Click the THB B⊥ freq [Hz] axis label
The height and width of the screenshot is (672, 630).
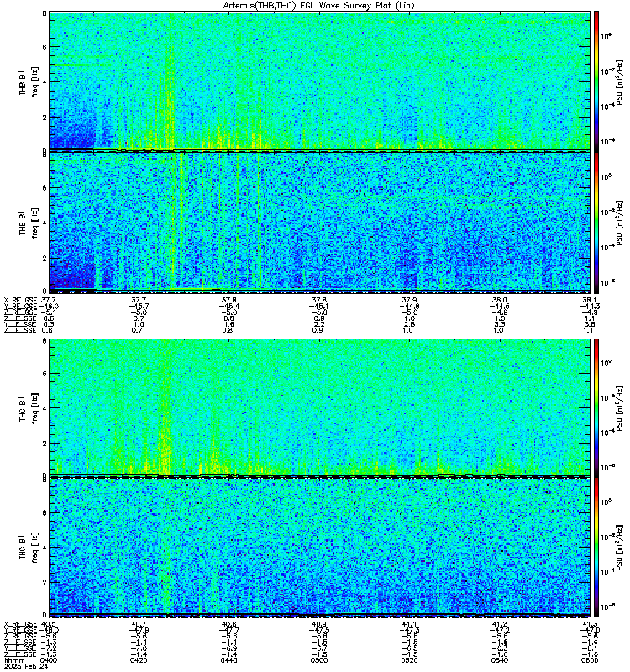(29, 81)
